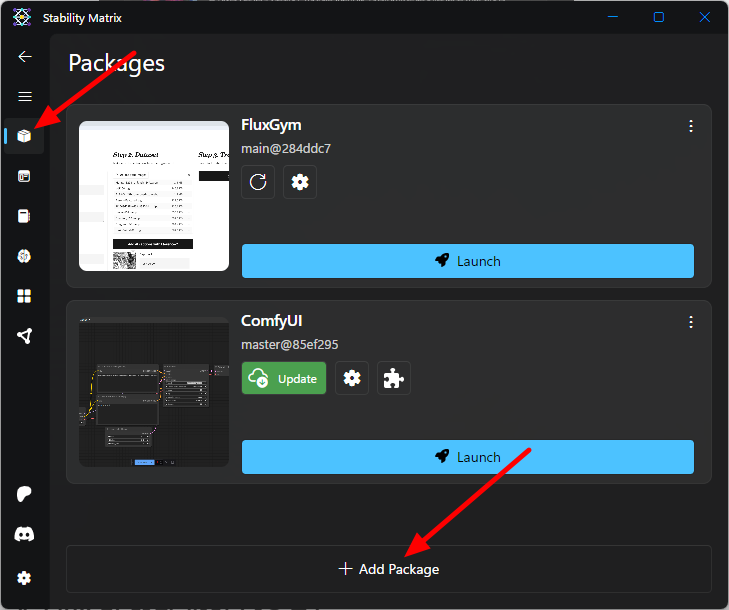Check for updates on FluxGym
Screen dimensions: 729x610
click(x=258, y=182)
